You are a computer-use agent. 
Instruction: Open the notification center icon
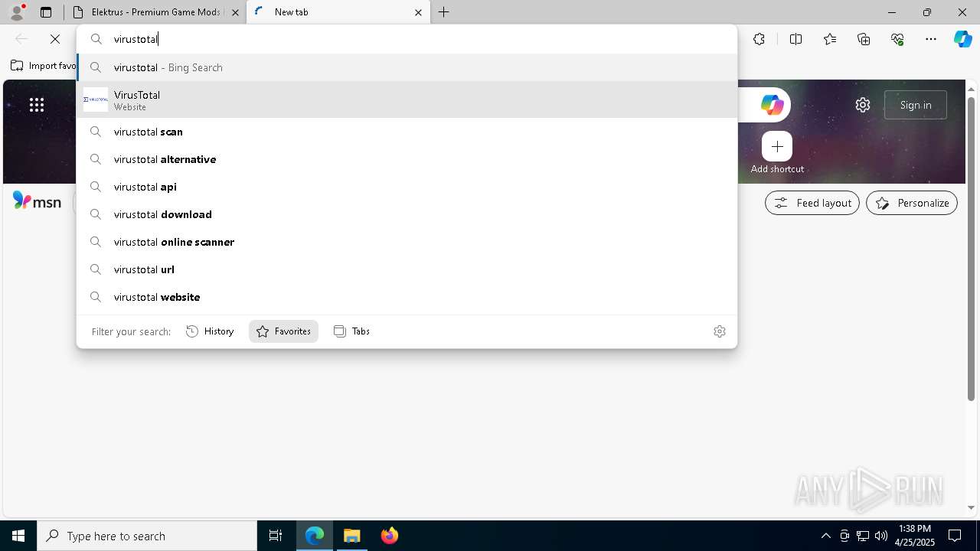click(955, 536)
